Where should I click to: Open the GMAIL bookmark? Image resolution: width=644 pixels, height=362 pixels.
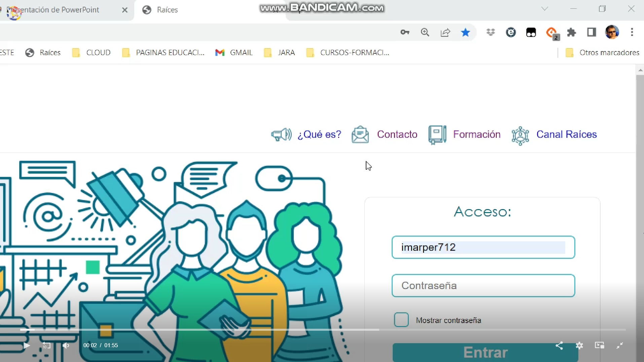[234, 52]
